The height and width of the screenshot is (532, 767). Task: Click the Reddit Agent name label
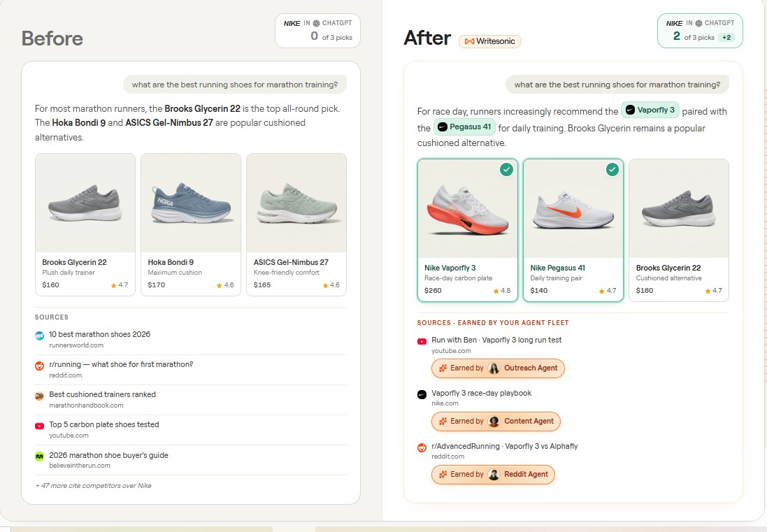click(526, 474)
